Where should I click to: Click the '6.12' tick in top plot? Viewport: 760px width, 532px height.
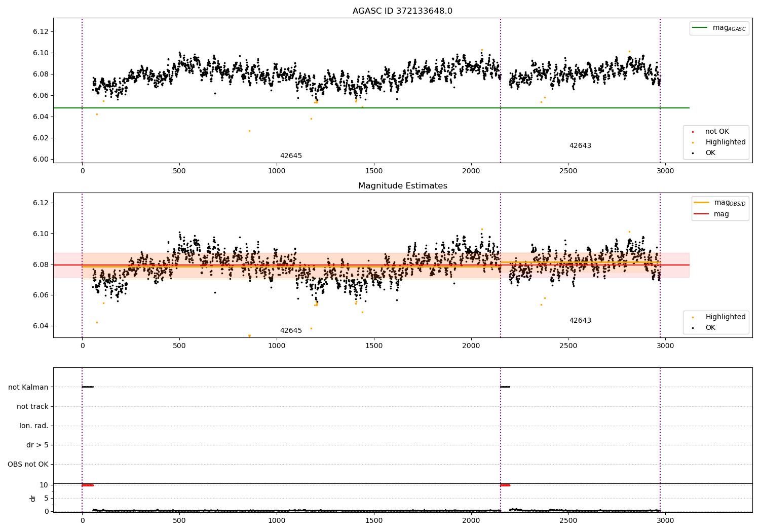41,32
